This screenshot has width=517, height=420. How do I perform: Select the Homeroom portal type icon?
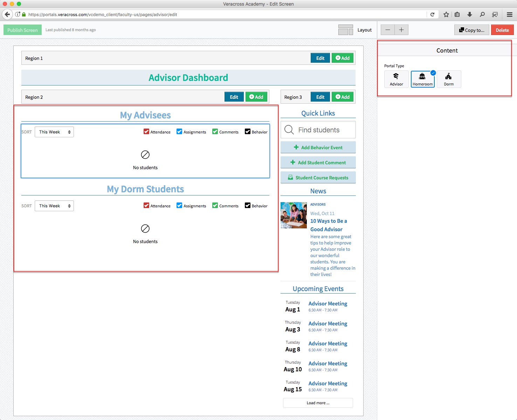click(x=422, y=79)
